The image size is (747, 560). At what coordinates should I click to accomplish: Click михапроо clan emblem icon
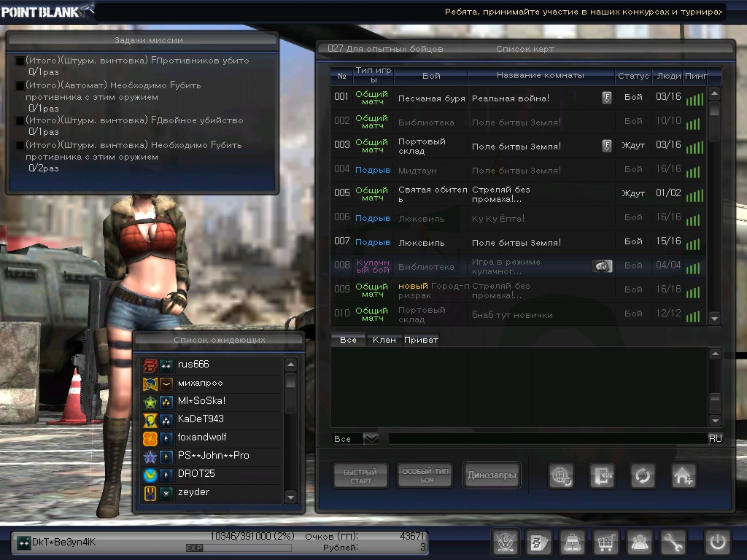click(150, 384)
